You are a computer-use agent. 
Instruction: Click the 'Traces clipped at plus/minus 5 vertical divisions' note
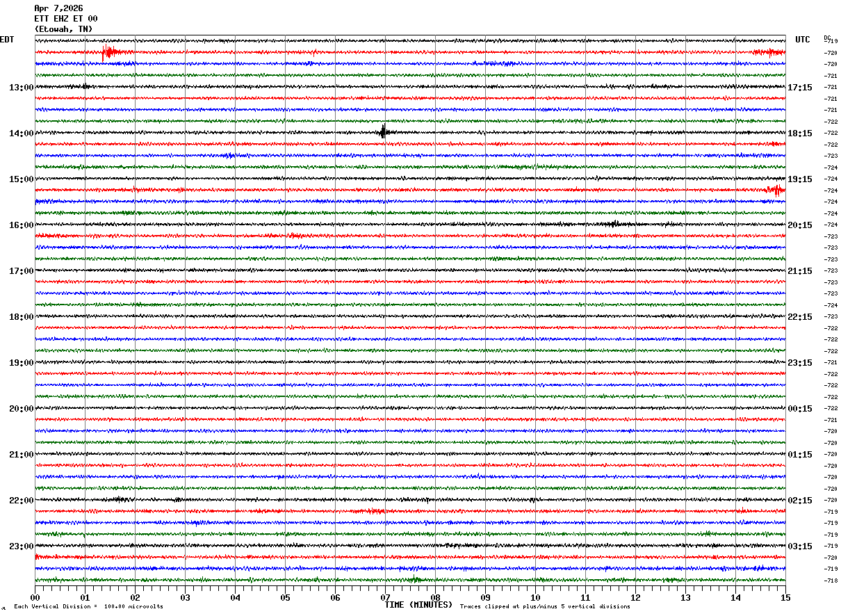[x=545, y=607]
